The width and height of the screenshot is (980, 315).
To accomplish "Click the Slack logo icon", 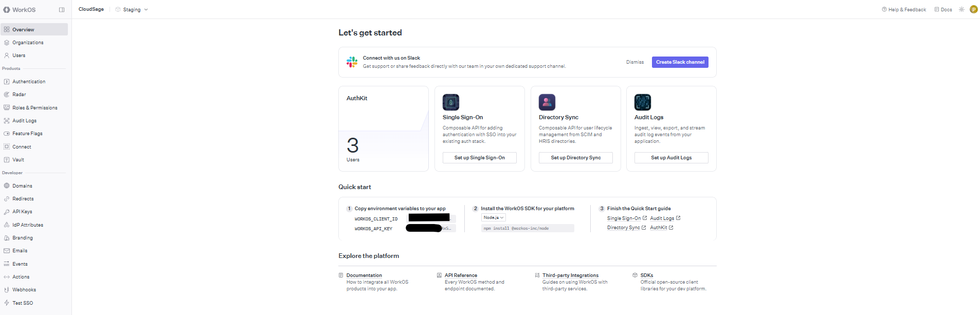I will click(x=352, y=62).
